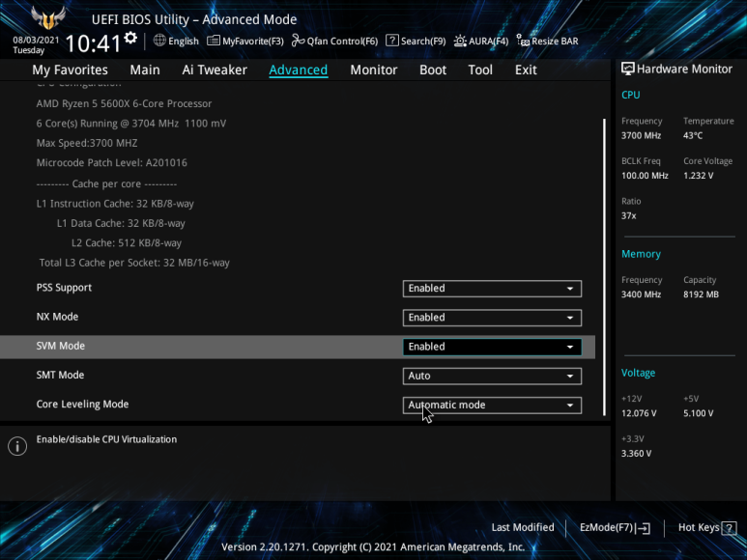Open the Boot tab
The image size is (747, 560).
(433, 70)
